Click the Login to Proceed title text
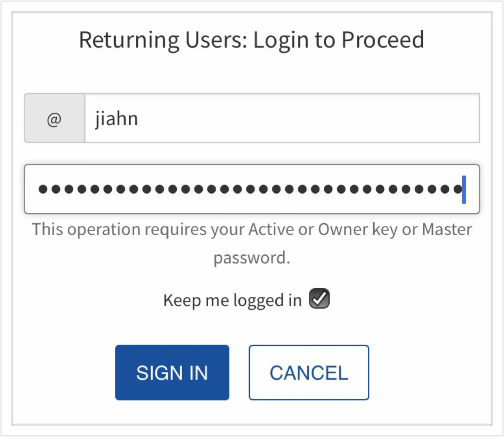504x437 pixels. (339, 40)
